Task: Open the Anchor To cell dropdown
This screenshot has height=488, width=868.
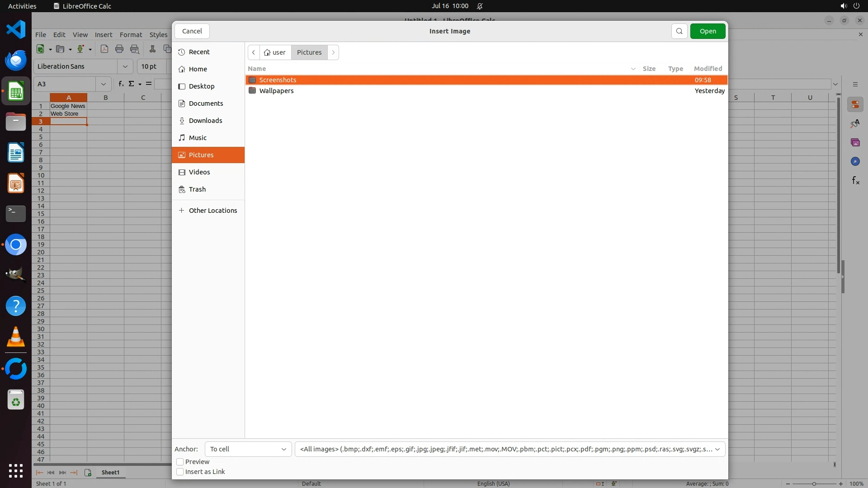Action: (248, 449)
